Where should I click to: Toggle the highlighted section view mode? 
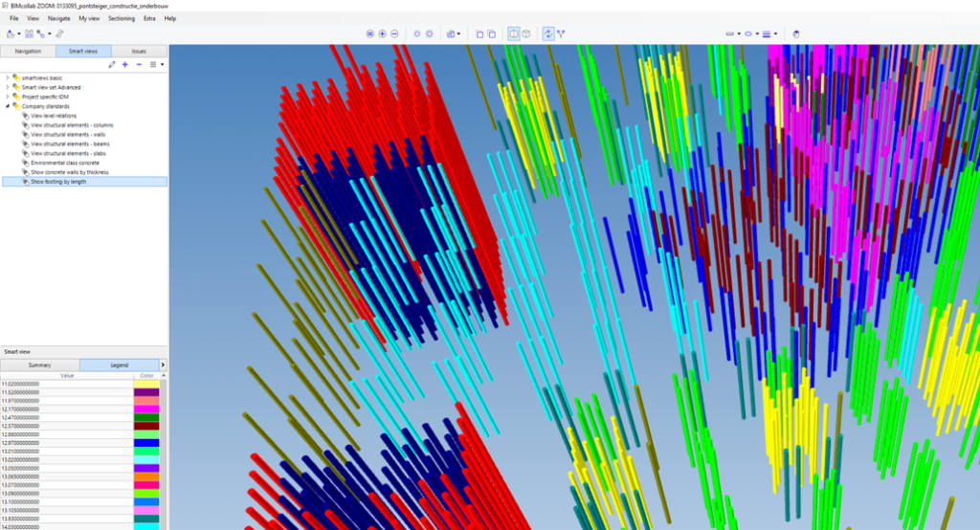(x=514, y=33)
